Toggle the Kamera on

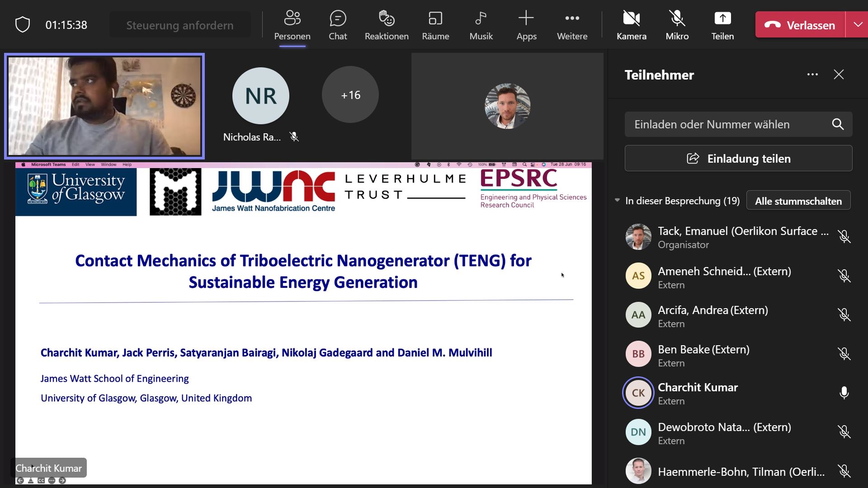pos(631,25)
